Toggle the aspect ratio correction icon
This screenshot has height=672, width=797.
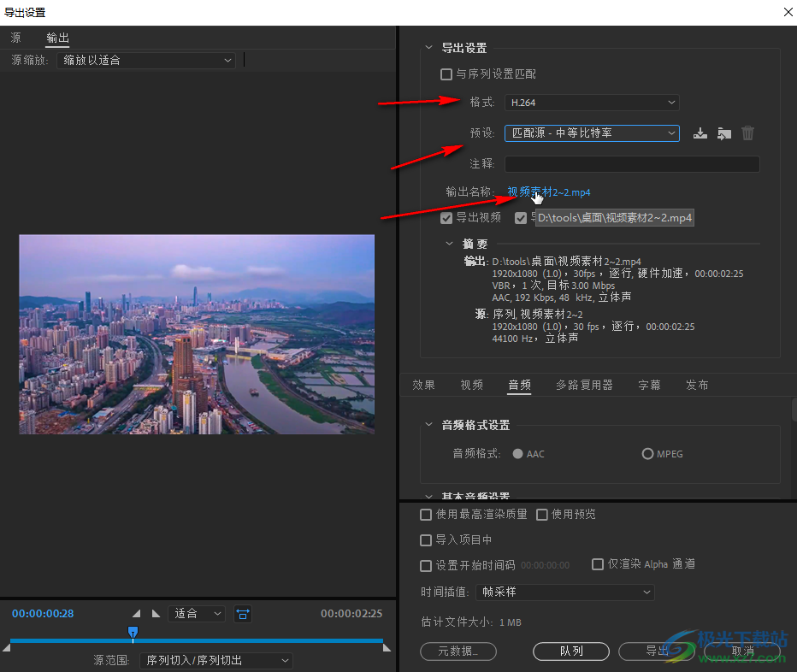tap(243, 614)
